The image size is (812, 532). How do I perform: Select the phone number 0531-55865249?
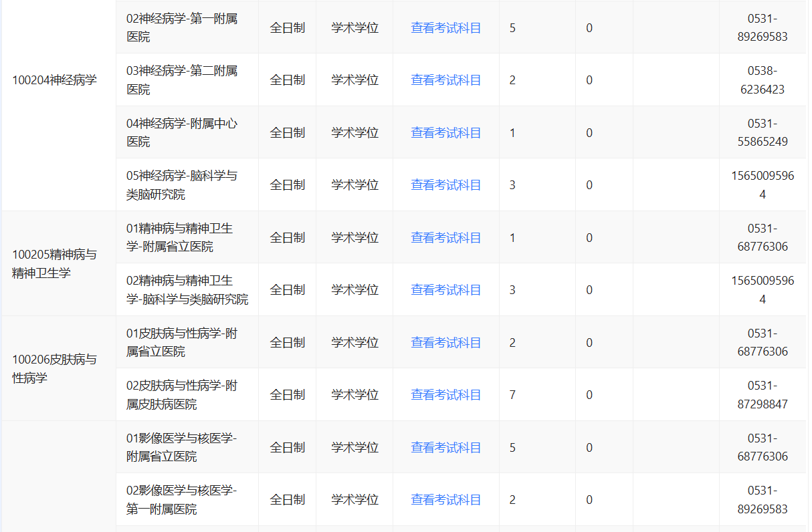pyautogui.click(x=763, y=133)
